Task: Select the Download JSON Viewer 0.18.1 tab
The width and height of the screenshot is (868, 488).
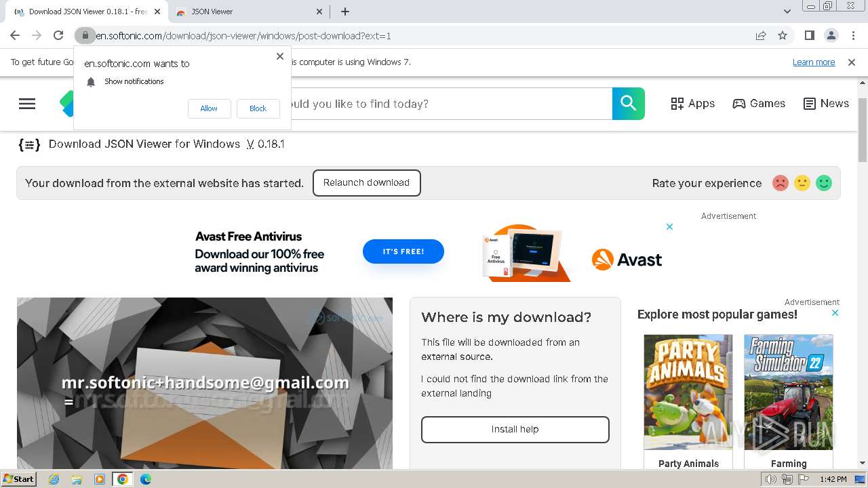Action: pos(86,12)
